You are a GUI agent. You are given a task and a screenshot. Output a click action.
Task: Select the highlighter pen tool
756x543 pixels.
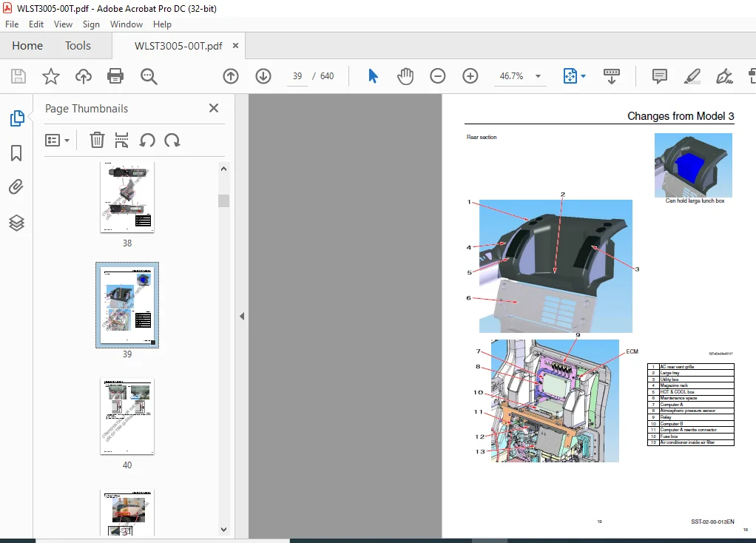[x=692, y=76]
